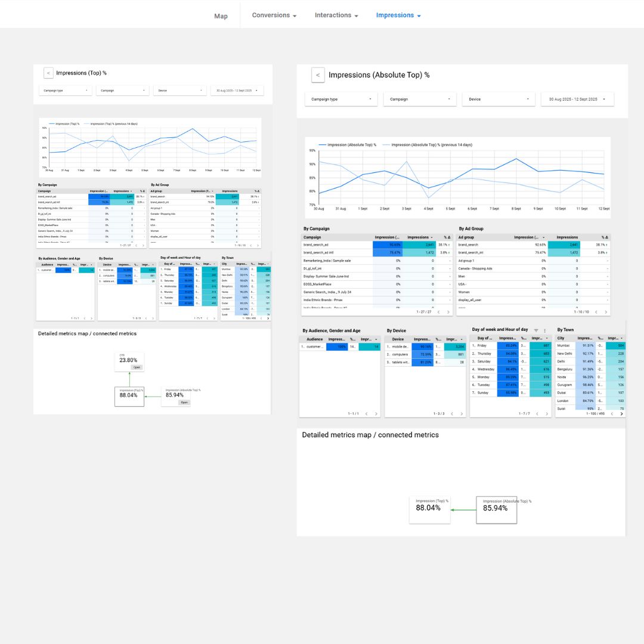Open Campaign type dropdown in Absolute Top panel

341,100
